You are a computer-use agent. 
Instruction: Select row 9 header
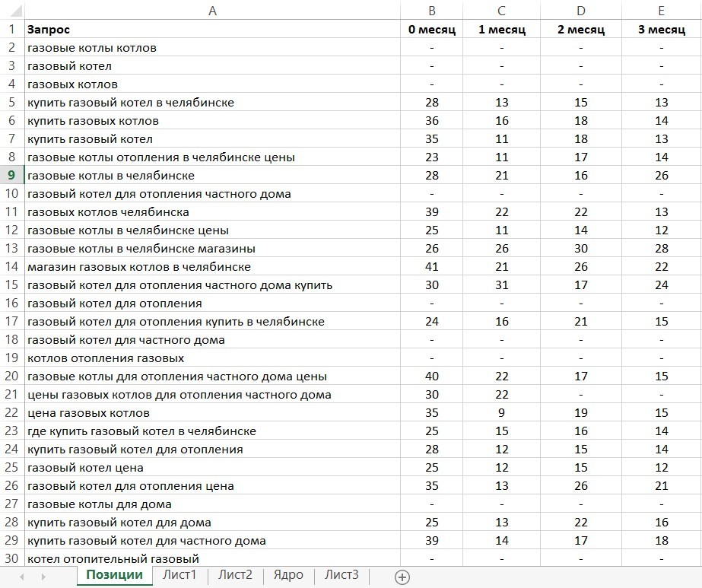pyautogui.click(x=11, y=175)
